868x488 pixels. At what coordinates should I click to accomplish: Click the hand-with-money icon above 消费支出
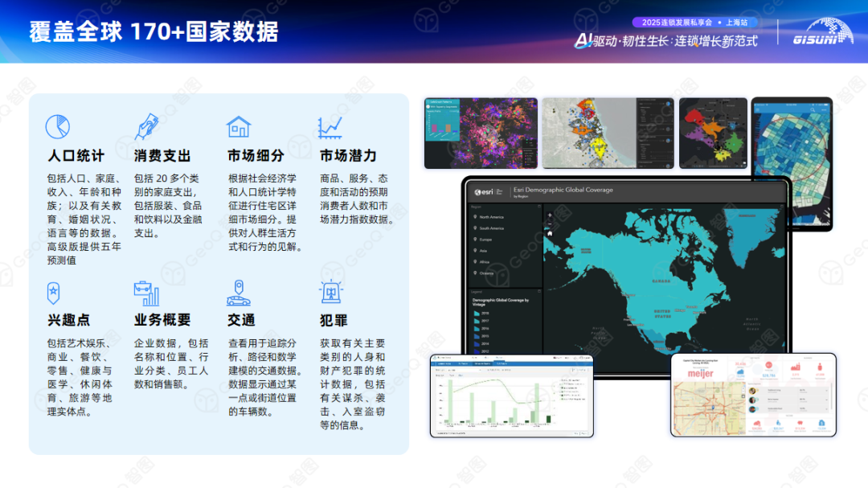pyautogui.click(x=147, y=126)
